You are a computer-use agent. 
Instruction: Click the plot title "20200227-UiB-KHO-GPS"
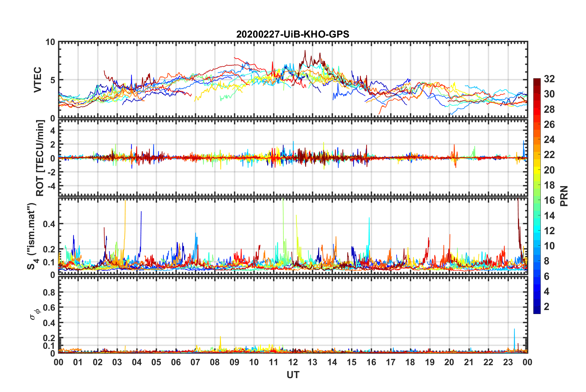click(293, 34)
